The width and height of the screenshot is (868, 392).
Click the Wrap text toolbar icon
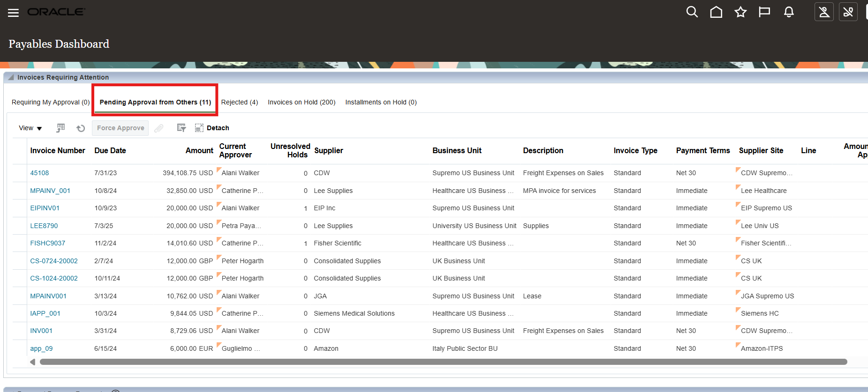click(181, 128)
